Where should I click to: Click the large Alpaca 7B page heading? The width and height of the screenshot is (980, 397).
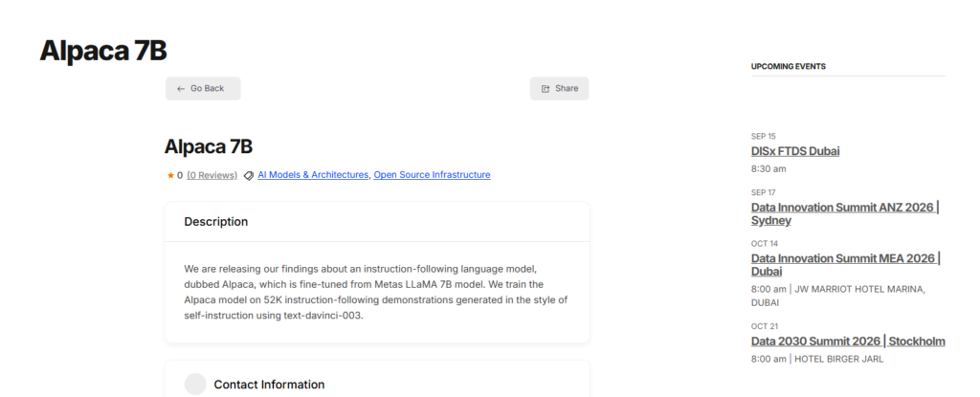[103, 51]
